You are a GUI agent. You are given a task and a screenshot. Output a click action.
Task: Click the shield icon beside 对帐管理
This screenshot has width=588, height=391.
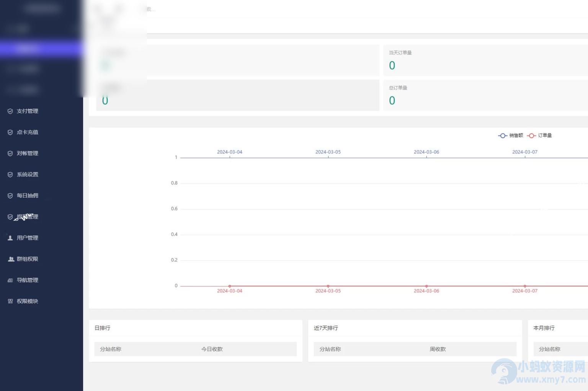tap(10, 153)
